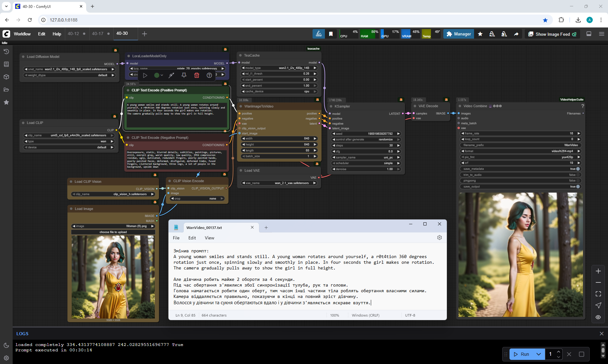Click the red delete trash icon in node toolbar
608x364 pixels.
pos(197,75)
